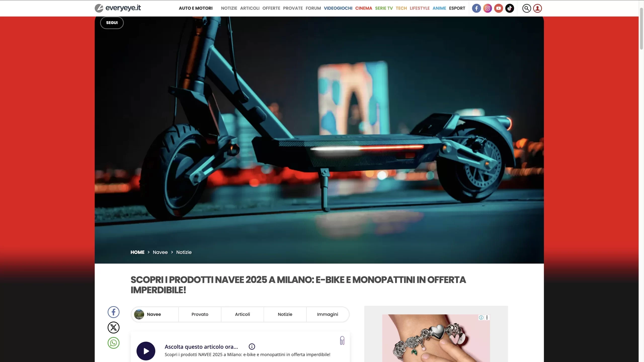This screenshot has width=644, height=362.
Task: Open the Lifestyle section
Action: click(419, 8)
